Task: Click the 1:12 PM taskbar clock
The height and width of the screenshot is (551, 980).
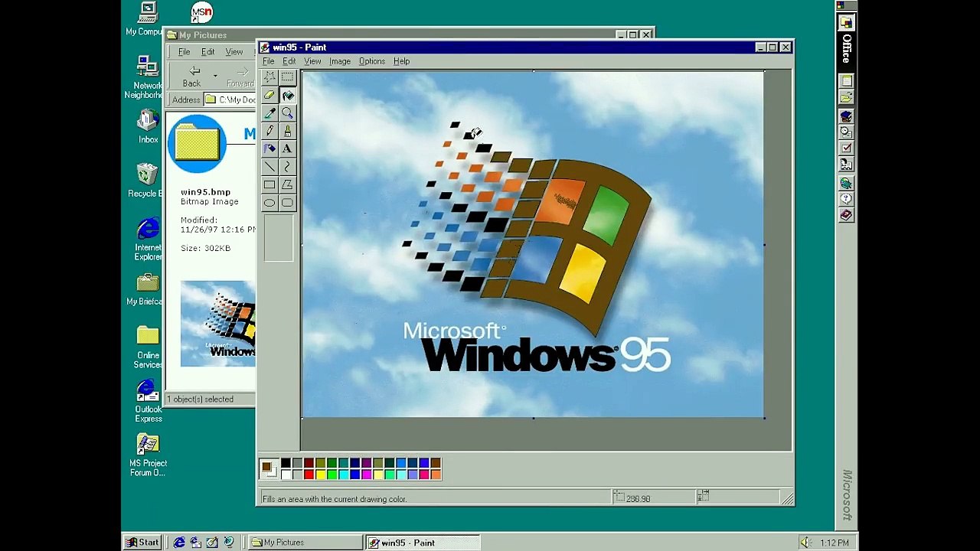Action: point(834,543)
